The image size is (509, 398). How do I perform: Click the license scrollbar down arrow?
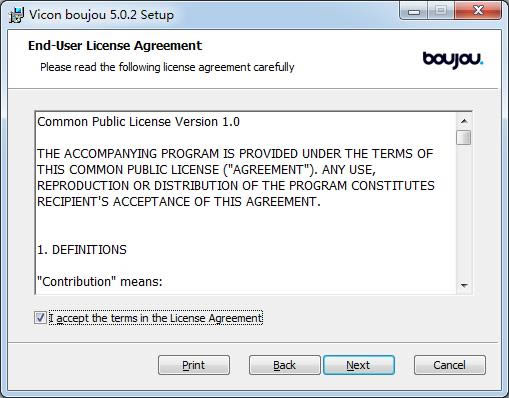click(464, 285)
